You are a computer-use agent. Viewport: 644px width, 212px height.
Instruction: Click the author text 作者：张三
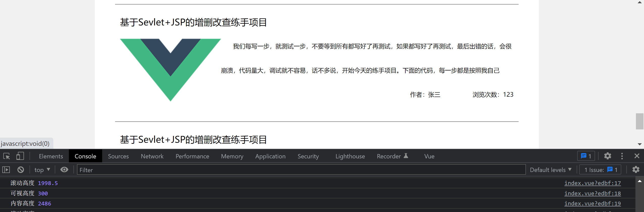tap(425, 95)
